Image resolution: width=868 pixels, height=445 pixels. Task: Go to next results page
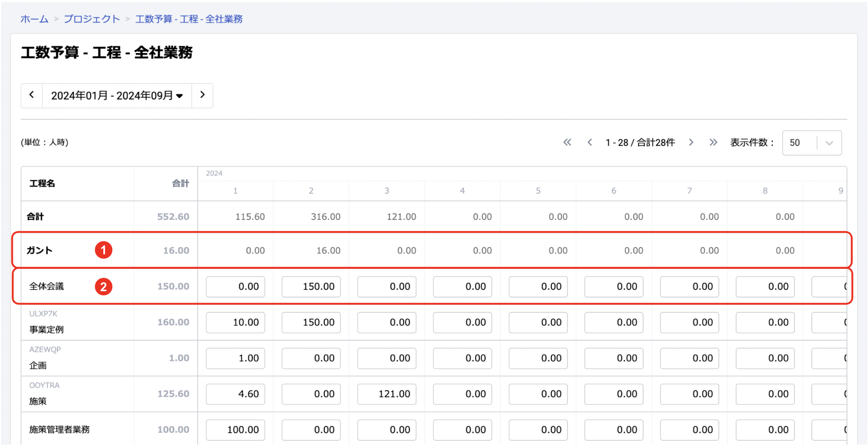(x=691, y=142)
